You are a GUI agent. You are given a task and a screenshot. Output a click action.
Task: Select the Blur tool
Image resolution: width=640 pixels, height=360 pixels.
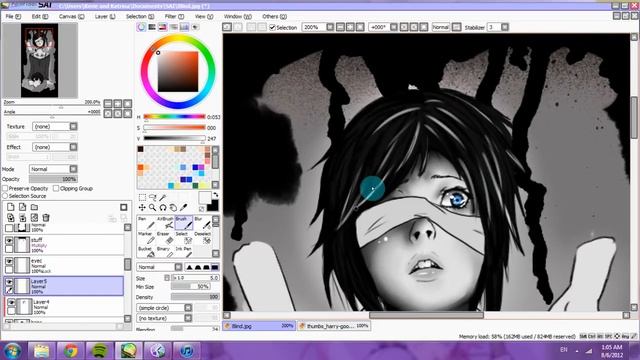click(202, 223)
